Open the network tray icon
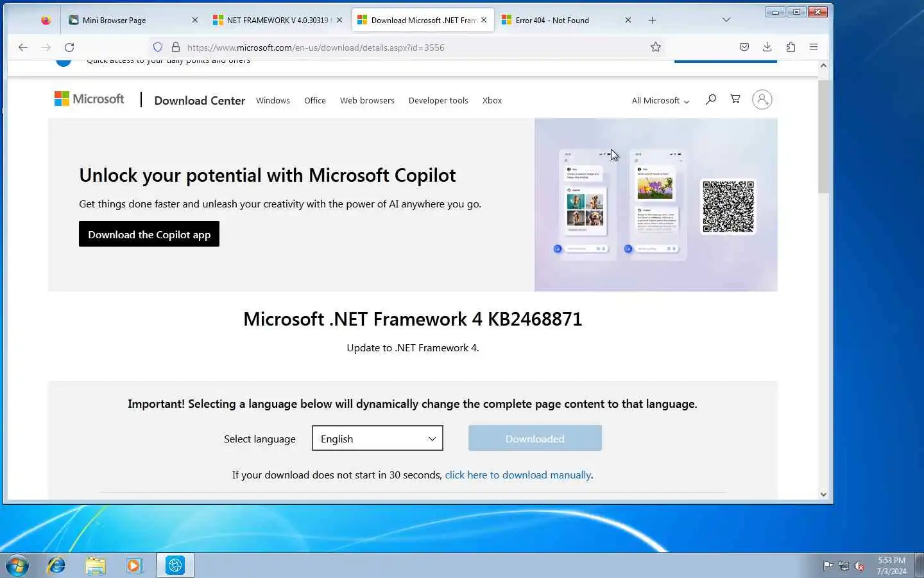The width and height of the screenshot is (924, 578). click(x=844, y=566)
